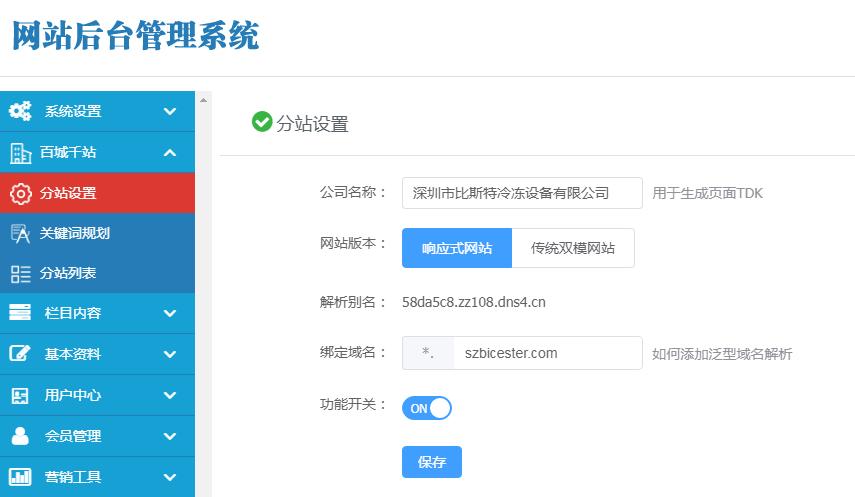Click the building icon beside 百城千站

click(20, 153)
